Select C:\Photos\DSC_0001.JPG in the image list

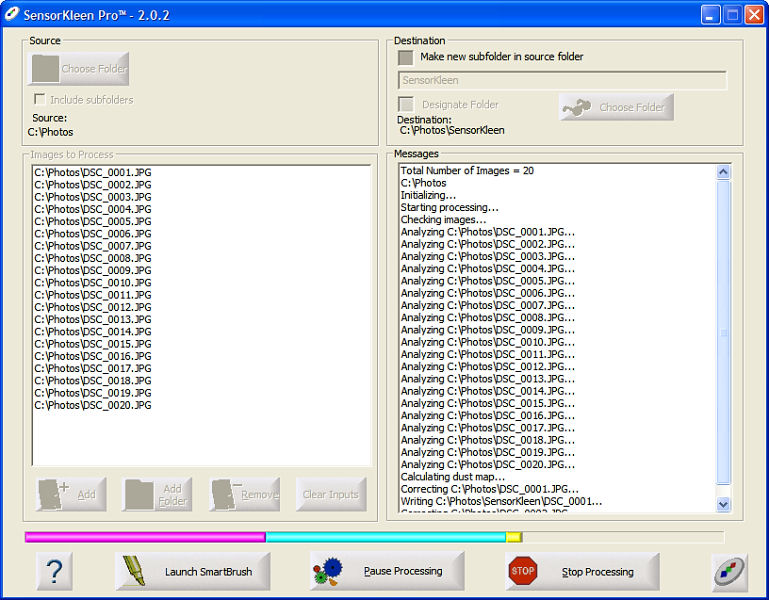pos(93,172)
